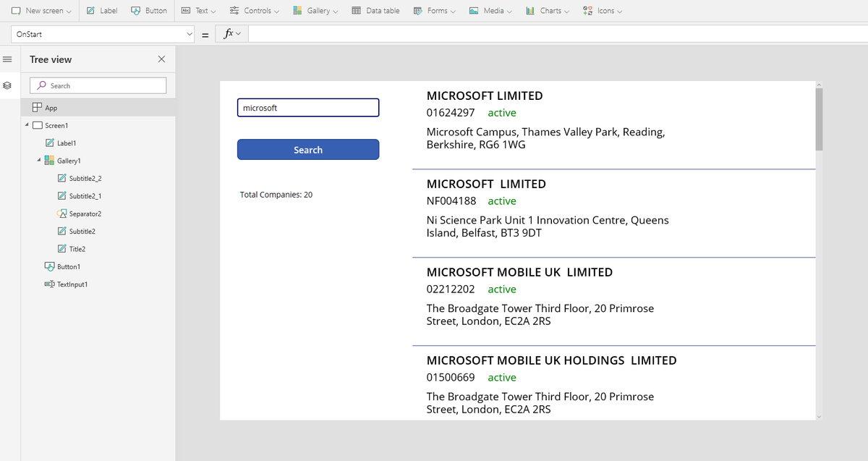The width and height of the screenshot is (868, 461).
Task: Select MICROSOFT MOBILE UK HOLDINGS LIMITED title
Action: tap(552, 360)
